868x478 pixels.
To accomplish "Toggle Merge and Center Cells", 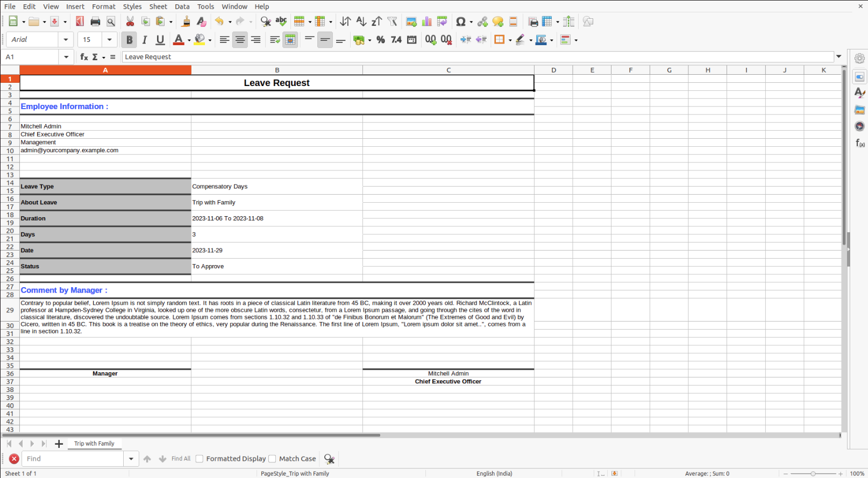I will [x=290, y=40].
